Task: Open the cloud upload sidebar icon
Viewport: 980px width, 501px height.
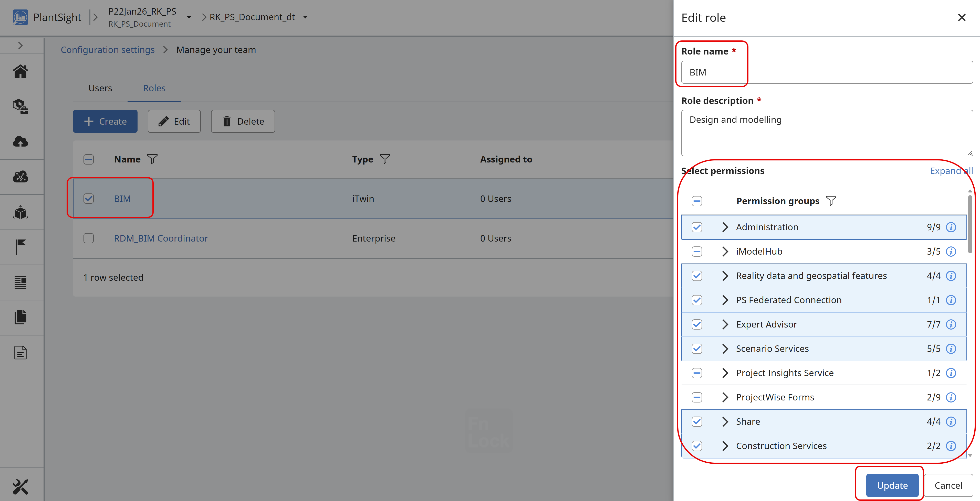Action: tap(20, 142)
